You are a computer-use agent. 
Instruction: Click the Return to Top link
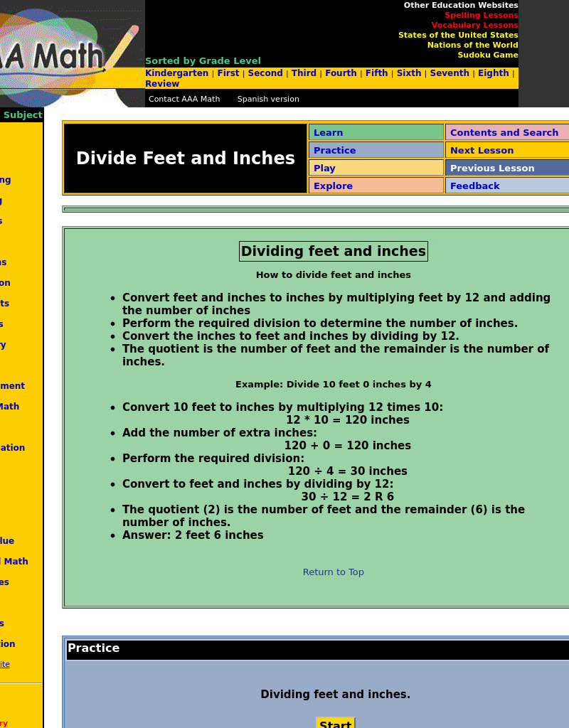pyautogui.click(x=333, y=572)
